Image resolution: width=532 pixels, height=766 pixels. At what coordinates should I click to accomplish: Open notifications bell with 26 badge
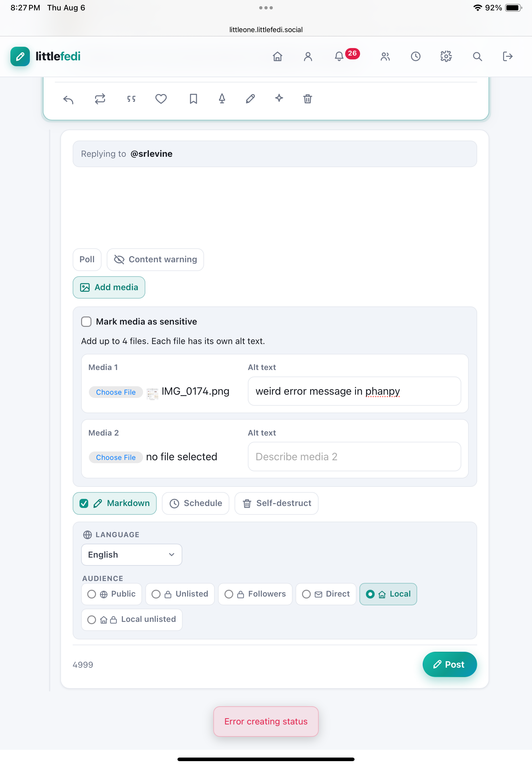click(x=339, y=56)
